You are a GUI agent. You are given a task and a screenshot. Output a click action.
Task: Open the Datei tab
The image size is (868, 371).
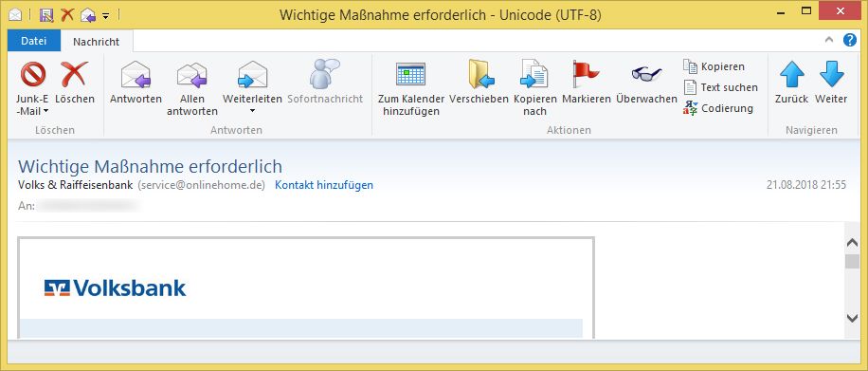(34, 42)
